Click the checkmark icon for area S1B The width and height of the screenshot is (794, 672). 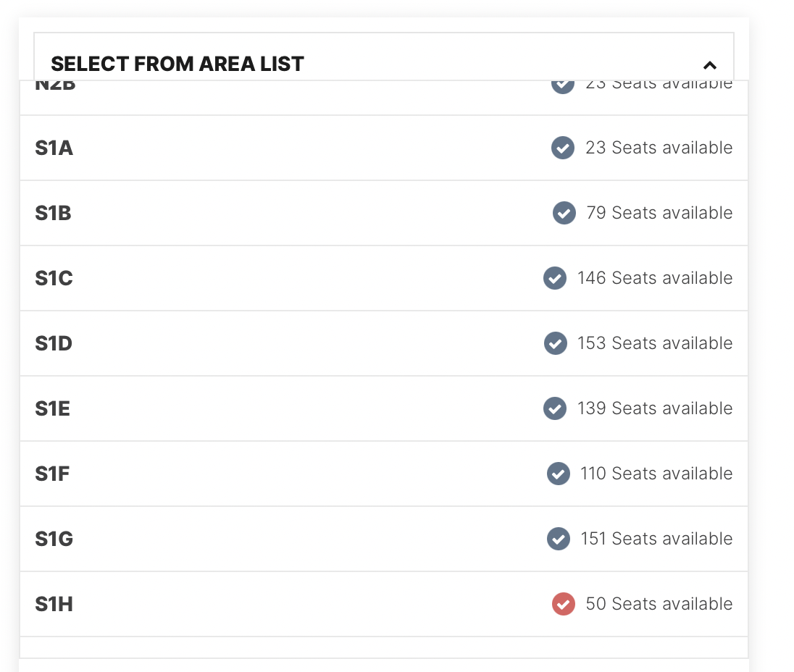click(564, 213)
